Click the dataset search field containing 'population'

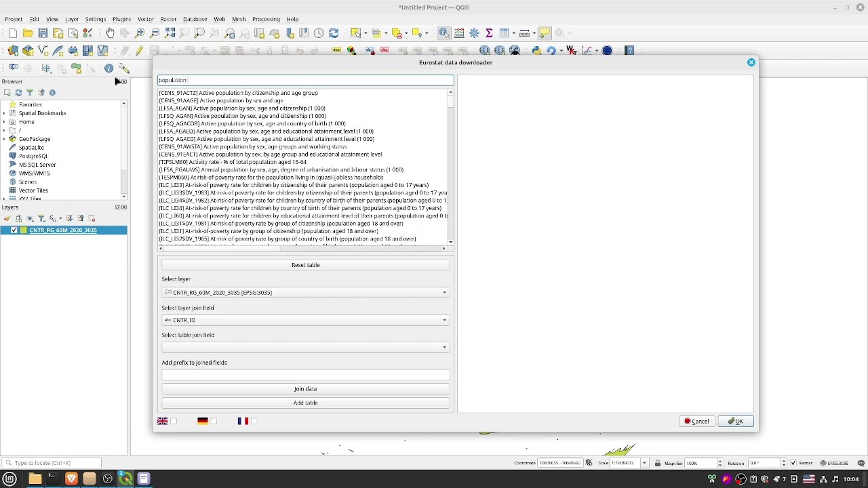[305, 80]
